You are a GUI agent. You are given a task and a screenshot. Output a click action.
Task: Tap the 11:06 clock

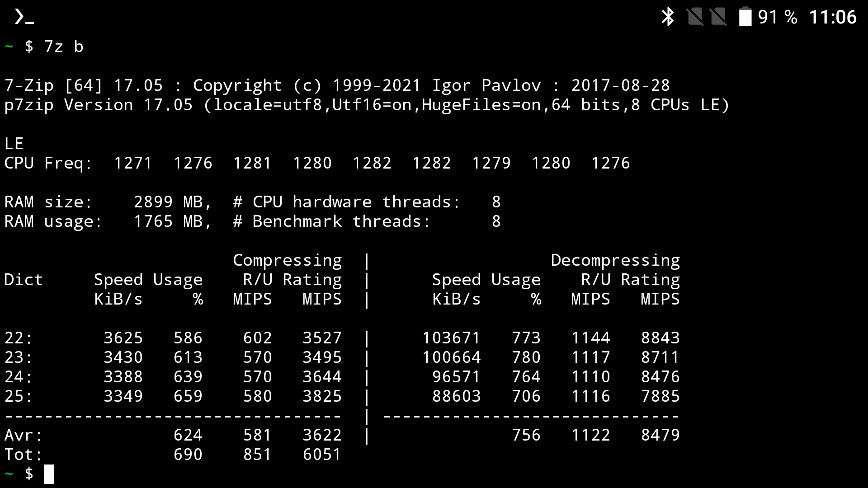[x=832, y=17]
